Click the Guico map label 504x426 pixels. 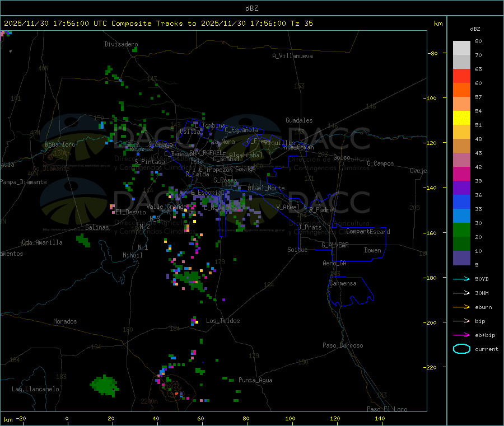point(342,158)
